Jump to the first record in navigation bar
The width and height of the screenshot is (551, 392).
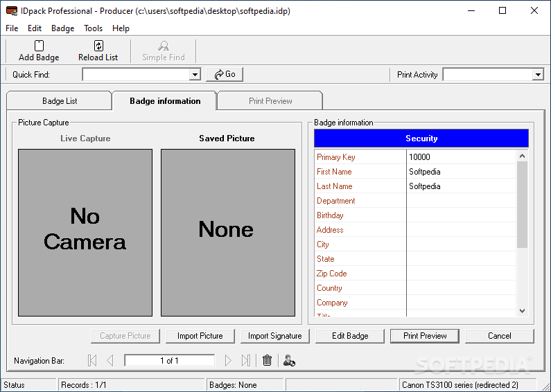tap(92, 360)
